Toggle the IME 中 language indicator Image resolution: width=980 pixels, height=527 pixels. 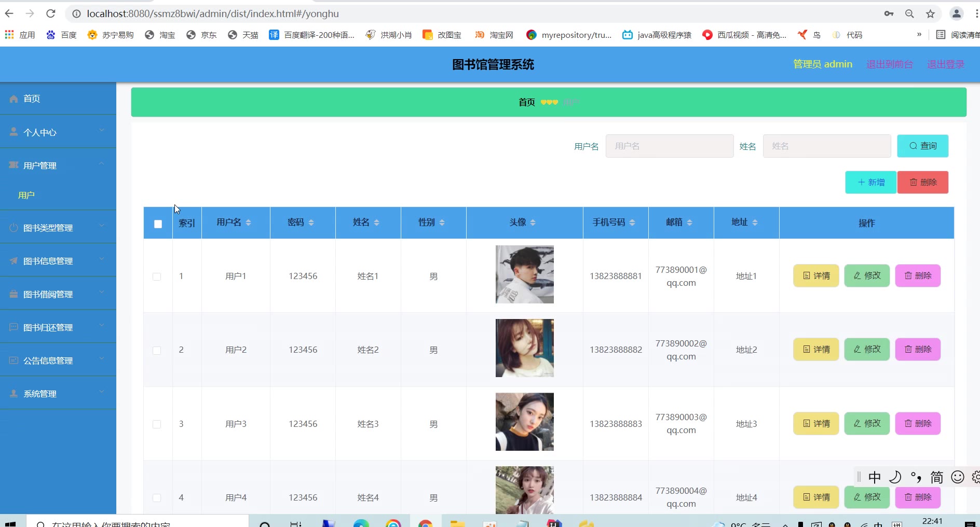(x=875, y=477)
